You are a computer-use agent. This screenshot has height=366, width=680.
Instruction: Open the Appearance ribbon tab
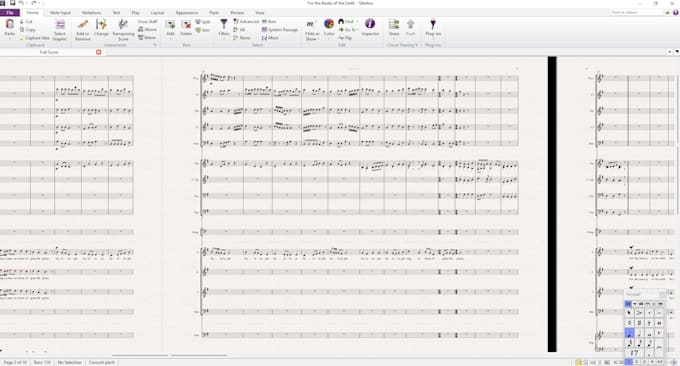coord(187,13)
